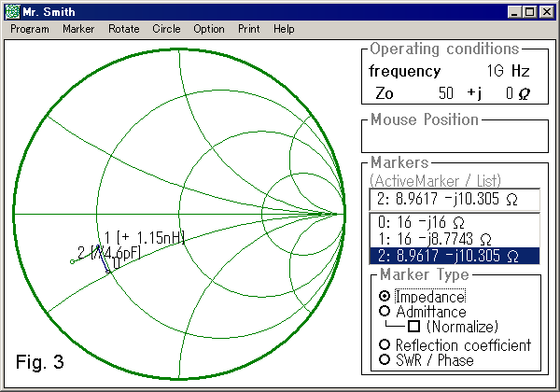Click the frequency value 1G Hz
Image resolution: width=560 pixels, height=392 pixels.
[508, 71]
